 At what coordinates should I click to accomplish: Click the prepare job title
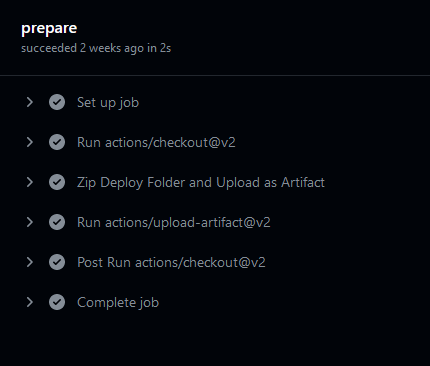(49, 29)
